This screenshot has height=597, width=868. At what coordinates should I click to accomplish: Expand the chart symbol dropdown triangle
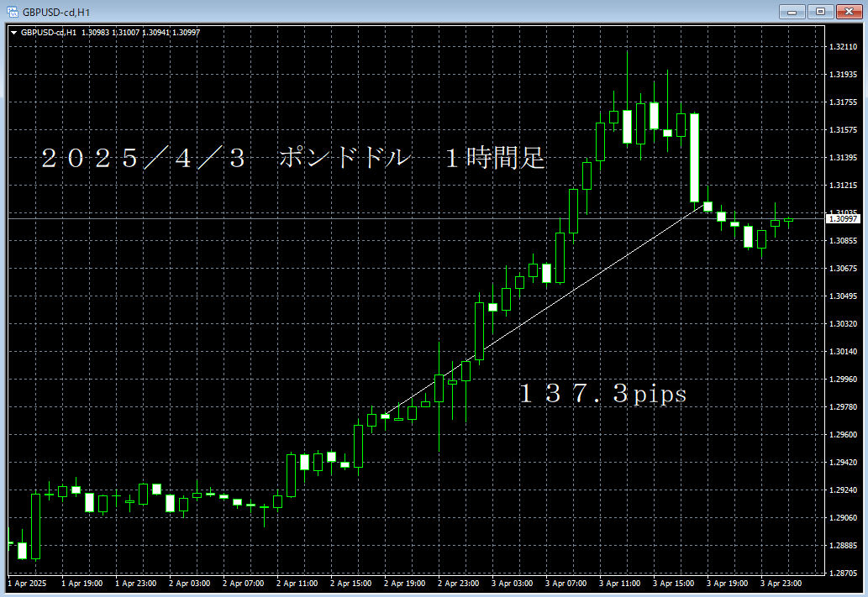coord(13,33)
